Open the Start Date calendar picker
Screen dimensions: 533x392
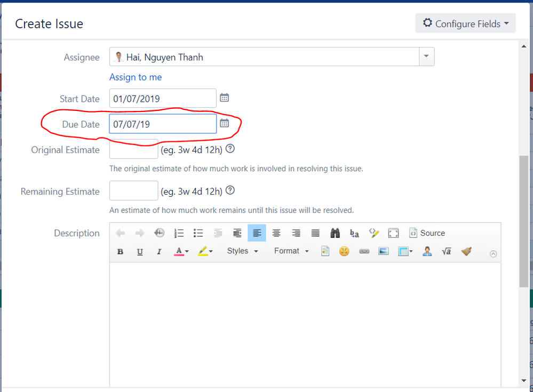coord(224,98)
